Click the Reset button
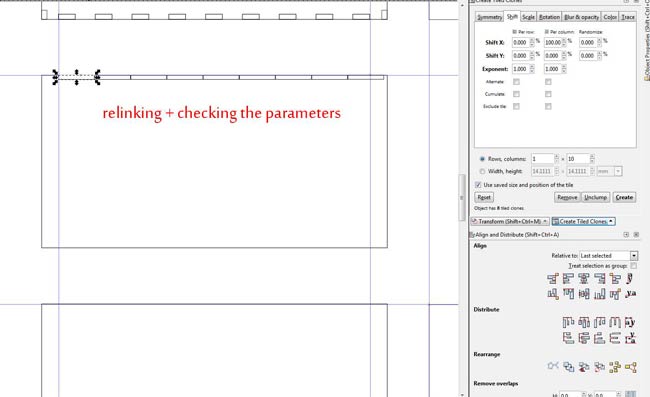Viewport: 650px width, 397px height. click(x=484, y=197)
